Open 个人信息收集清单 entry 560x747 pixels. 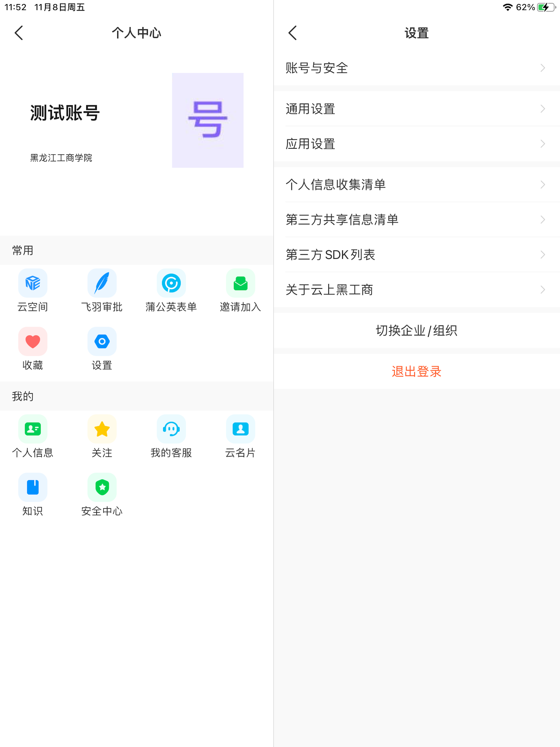click(417, 184)
